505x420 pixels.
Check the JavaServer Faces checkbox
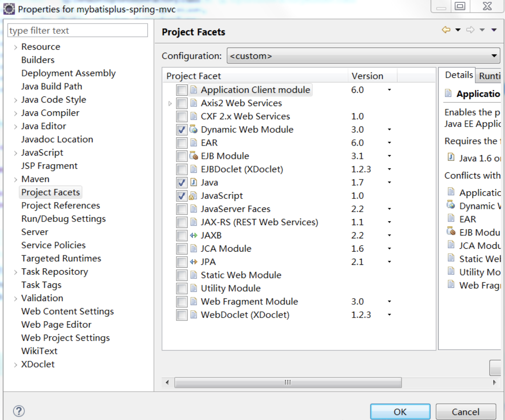click(x=182, y=209)
